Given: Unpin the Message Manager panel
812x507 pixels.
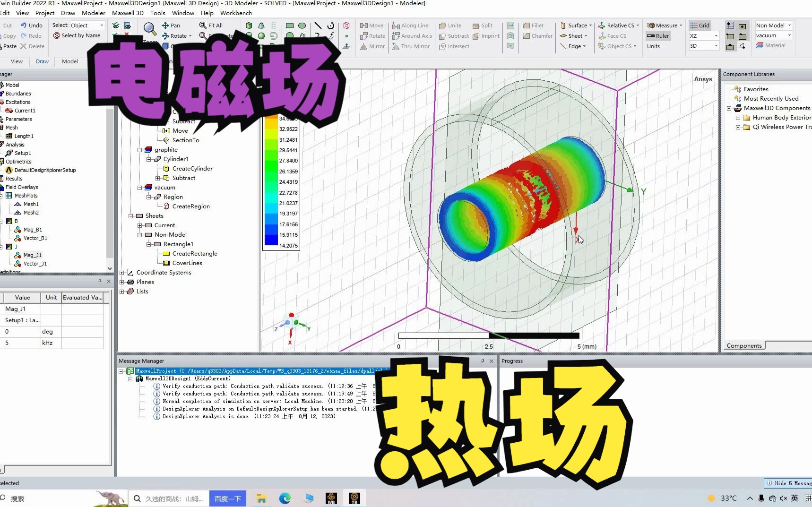Looking at the screenshot, I should (483, 361).
